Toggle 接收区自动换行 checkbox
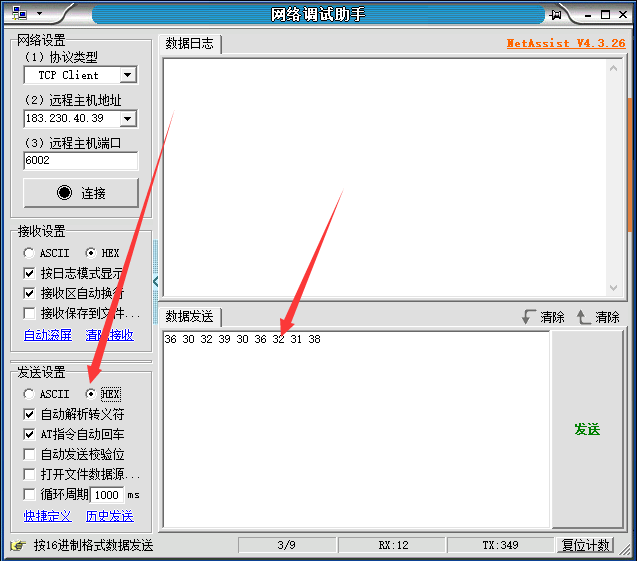This screenshot has height=561, width=637. 29,293
